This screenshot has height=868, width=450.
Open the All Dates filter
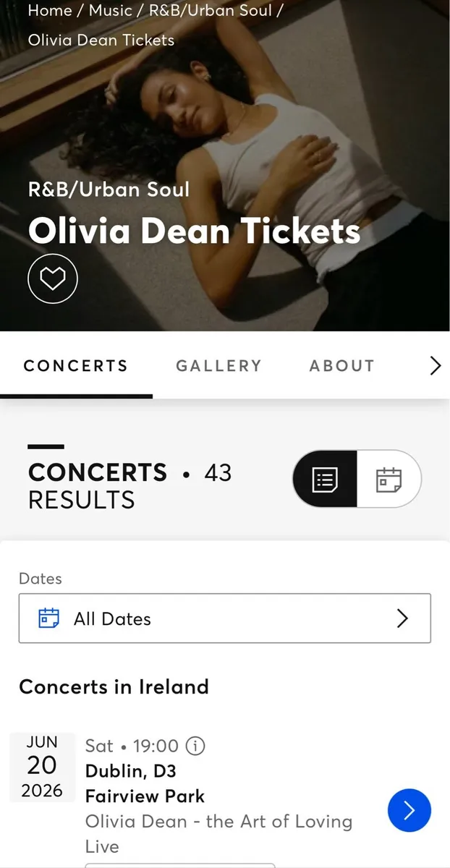click(x=224, y=618)
